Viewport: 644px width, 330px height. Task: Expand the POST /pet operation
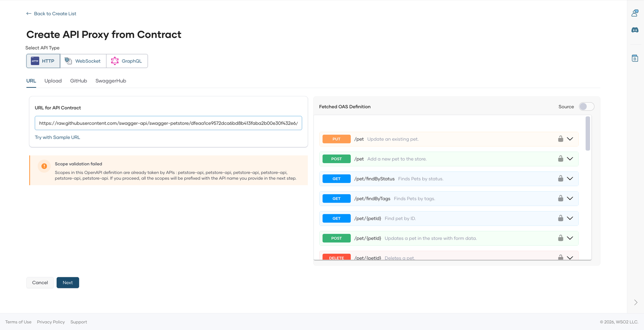coord(570,159)
